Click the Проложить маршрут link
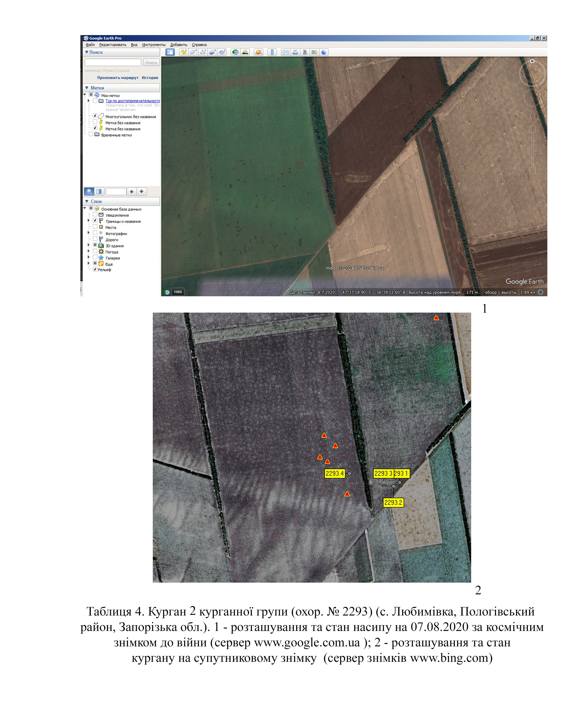The image size is (563, 728). point(118,78)
